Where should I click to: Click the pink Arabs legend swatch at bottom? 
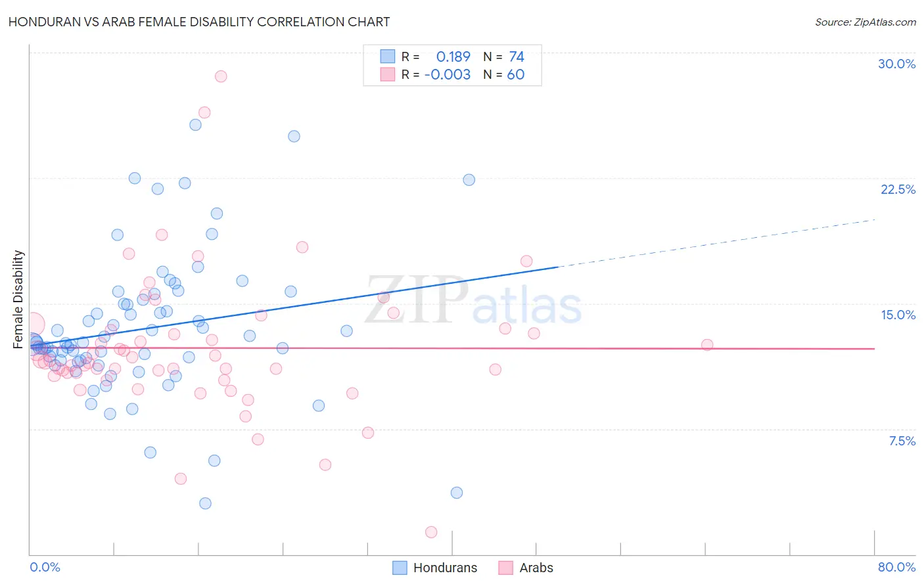click(505, 568)
